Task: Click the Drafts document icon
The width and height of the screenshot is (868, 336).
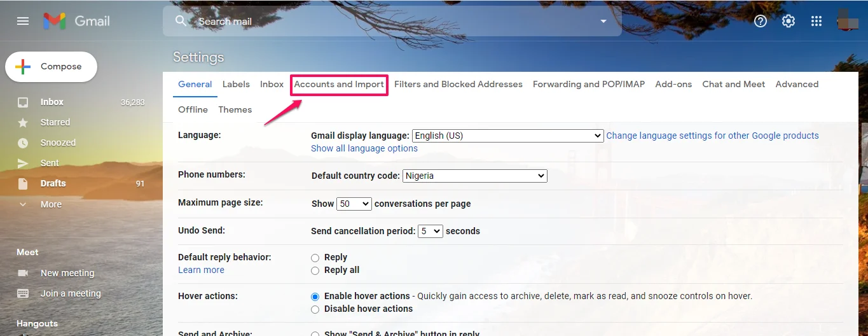Action: (x=23, y=184)
